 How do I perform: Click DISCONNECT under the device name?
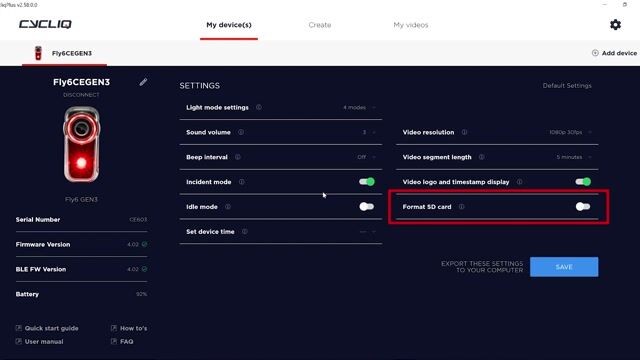[x=81, y=95]
